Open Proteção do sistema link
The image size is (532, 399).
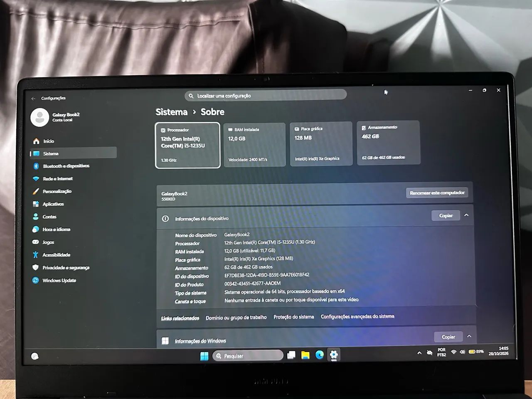[294, 317]
